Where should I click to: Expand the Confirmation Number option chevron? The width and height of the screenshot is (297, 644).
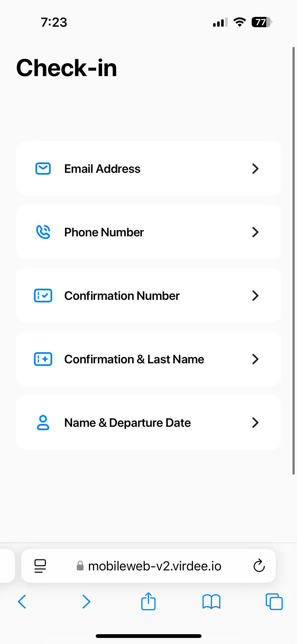tap(255, 296)
